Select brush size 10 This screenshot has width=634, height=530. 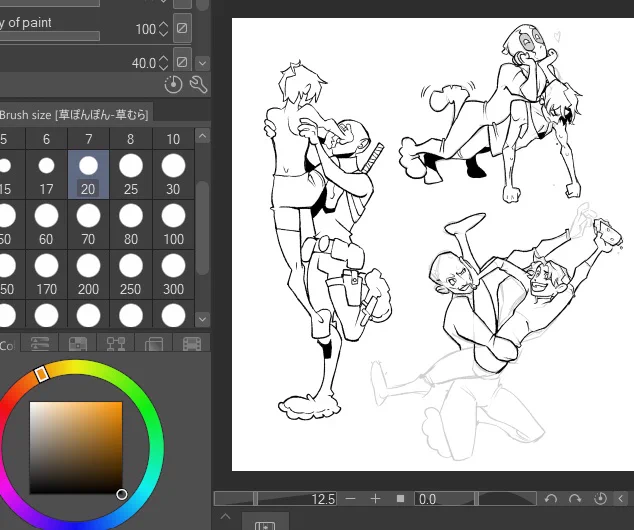[173, 139]
